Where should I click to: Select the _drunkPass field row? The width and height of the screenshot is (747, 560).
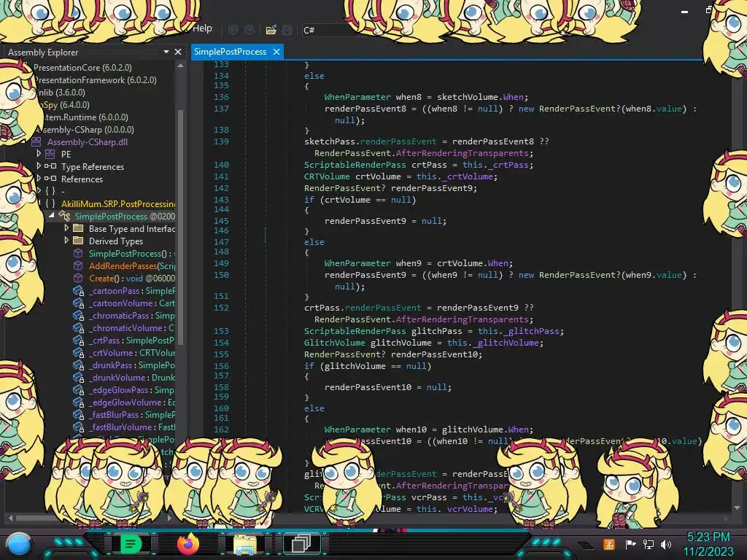[x=124, y=365]
